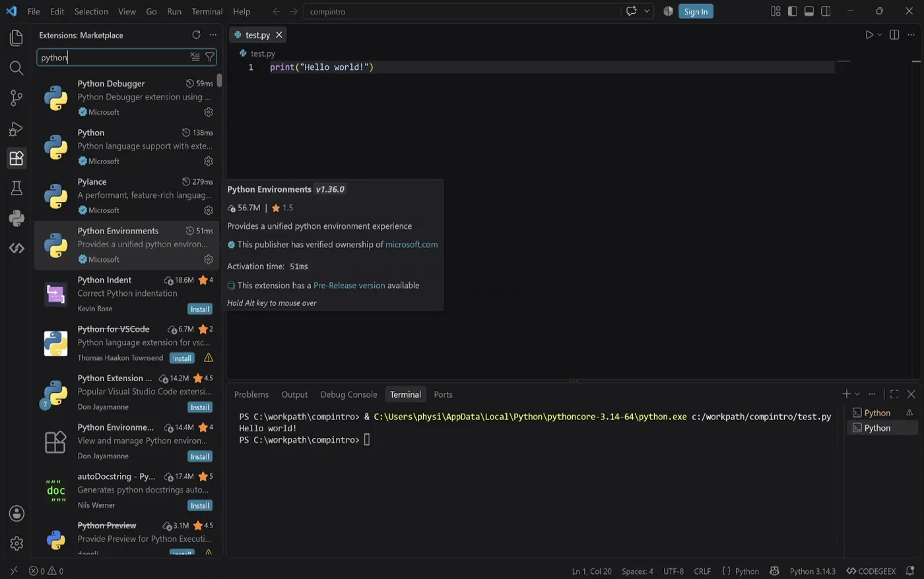Open the Terminal menu in menu bar

(x=207, y=11)
